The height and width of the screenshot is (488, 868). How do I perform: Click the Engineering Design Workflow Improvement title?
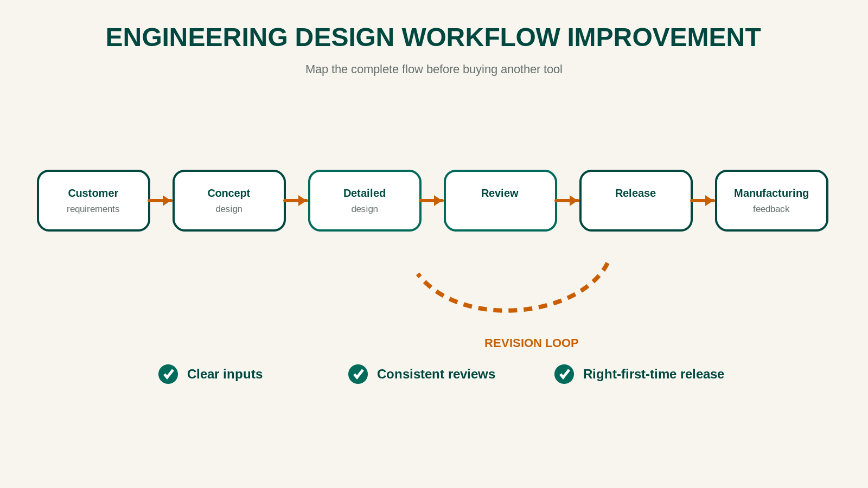click(433, 37)
